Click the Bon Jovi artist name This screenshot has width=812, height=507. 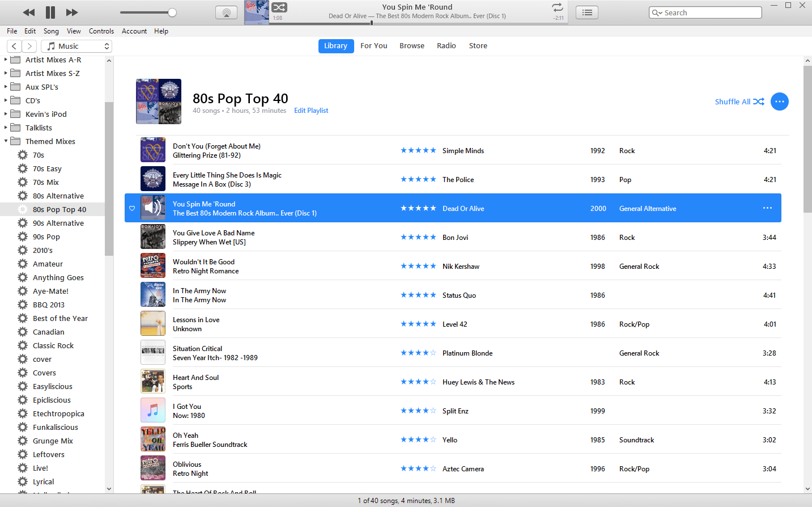pos(455,238)
